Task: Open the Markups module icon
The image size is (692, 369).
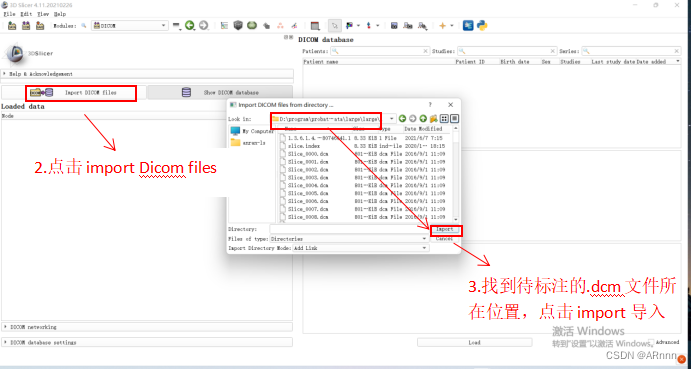Action: [x=280, y=26]
